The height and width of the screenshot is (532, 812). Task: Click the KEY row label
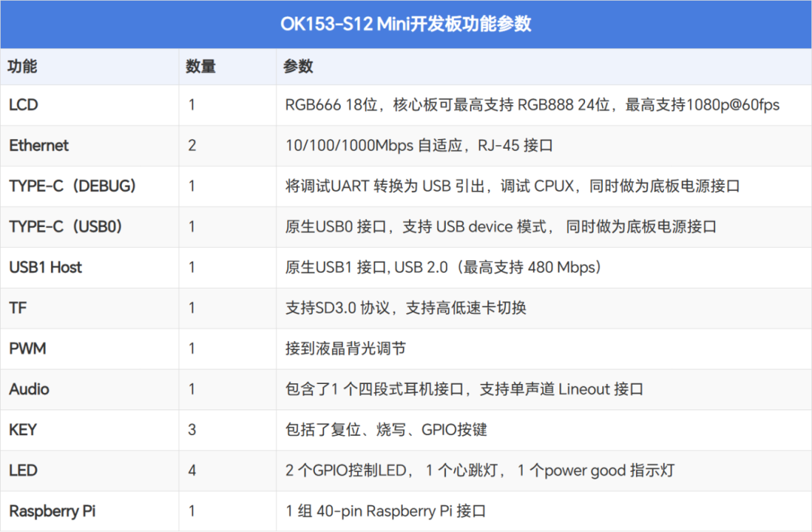(x=22, y=430)
